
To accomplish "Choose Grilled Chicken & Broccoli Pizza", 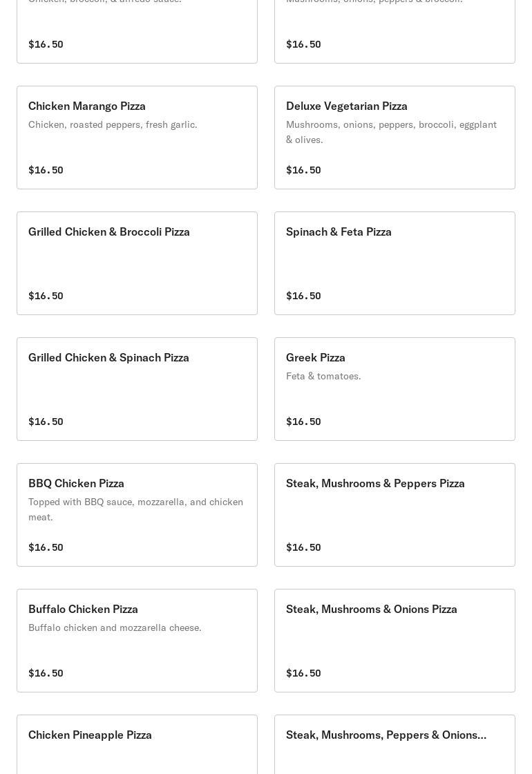I will coord(109,232).
